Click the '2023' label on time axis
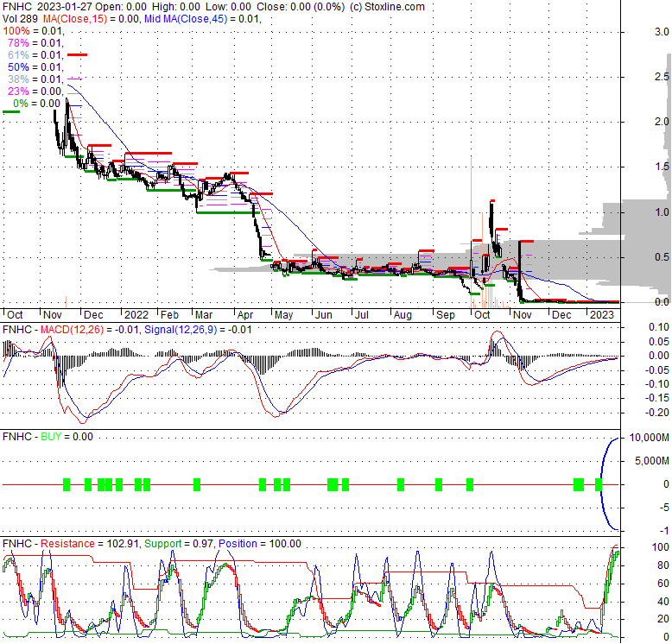 point(602,315)
